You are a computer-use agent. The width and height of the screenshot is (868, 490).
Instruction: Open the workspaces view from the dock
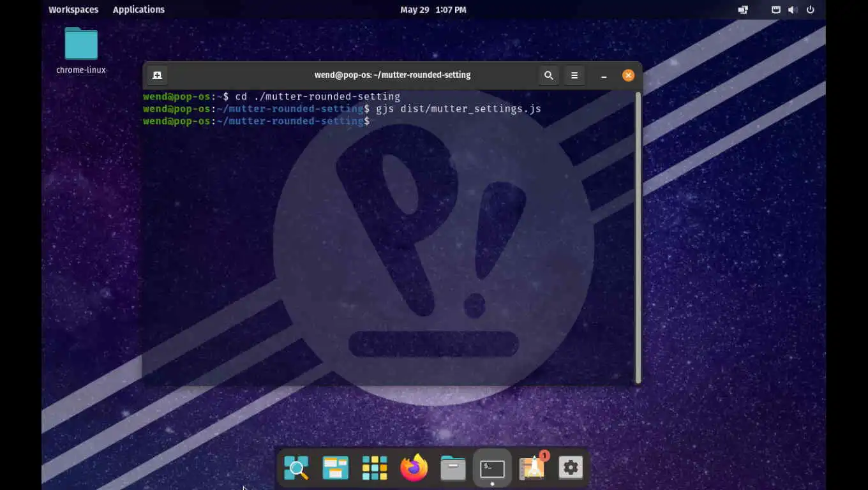(x=335, y=468)
